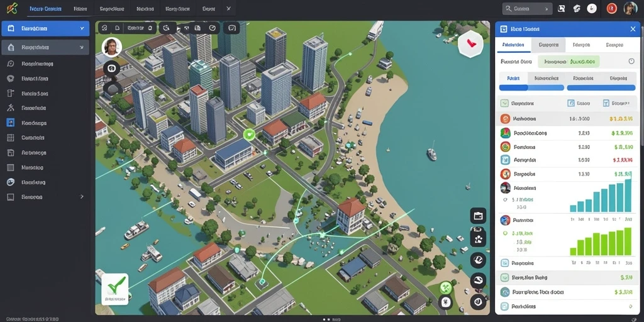Select the green radio dot beside the green bar chart
The height and width of the screenshot is (322, 644).
[x=505, y=233]
